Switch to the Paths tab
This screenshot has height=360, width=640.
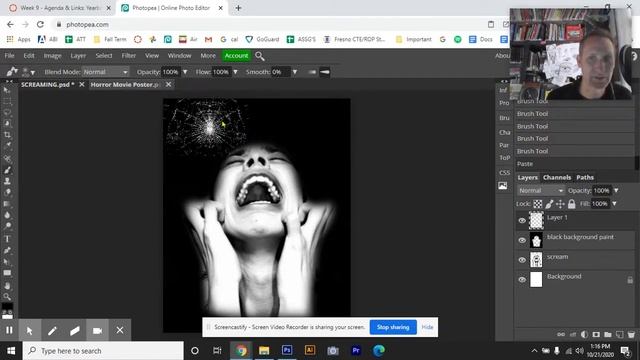pyautogui.click(x=585, y=178)
